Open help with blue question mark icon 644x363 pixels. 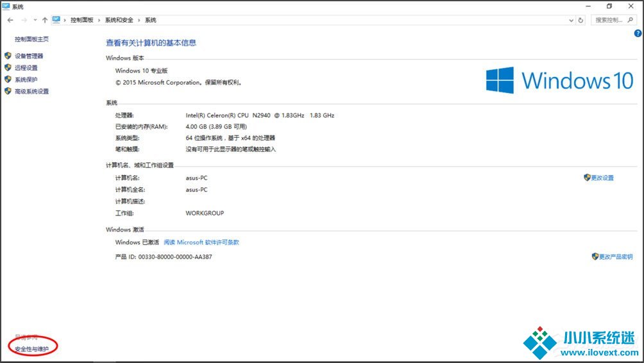(x=638, y=33)
